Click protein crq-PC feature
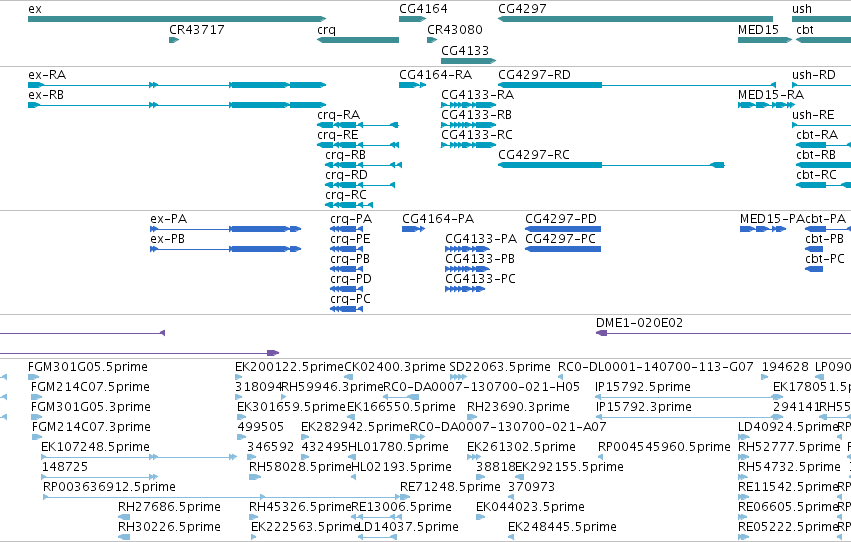The image size is (851, 542). click(346, 309)
